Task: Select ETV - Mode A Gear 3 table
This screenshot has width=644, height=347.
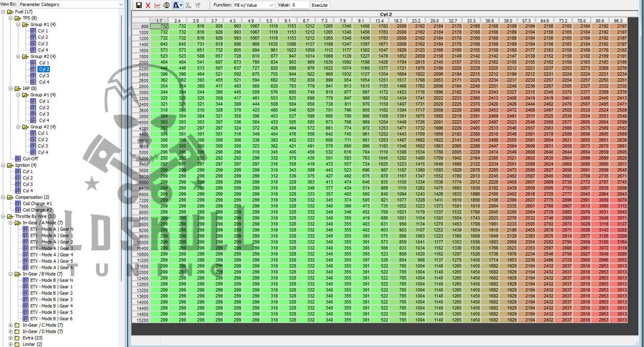Action: coord(51,248)
